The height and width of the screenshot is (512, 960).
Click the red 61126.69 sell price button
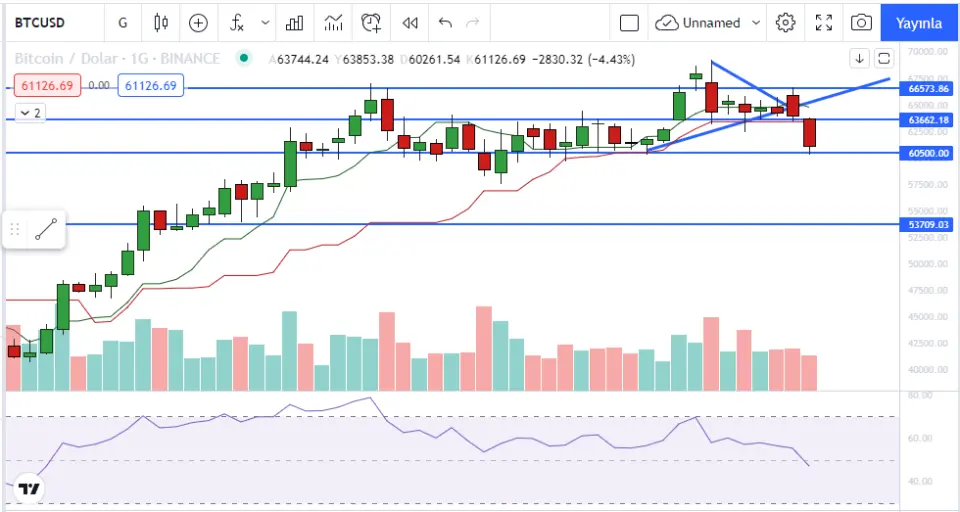pos(44,86)
